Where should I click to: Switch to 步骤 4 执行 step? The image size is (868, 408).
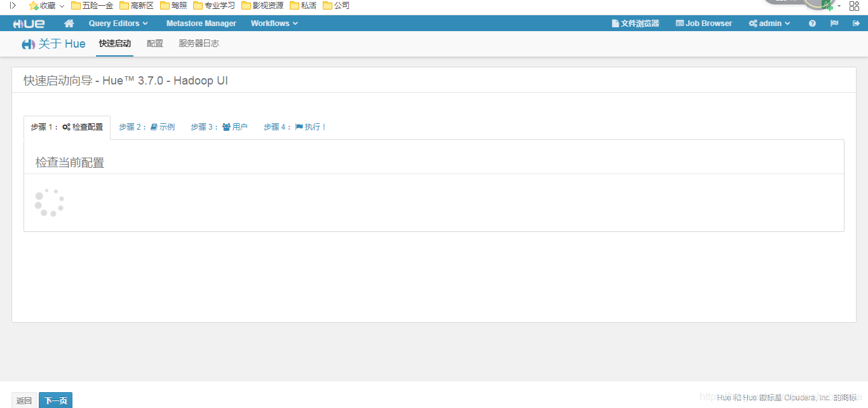[x=295, y=127]
